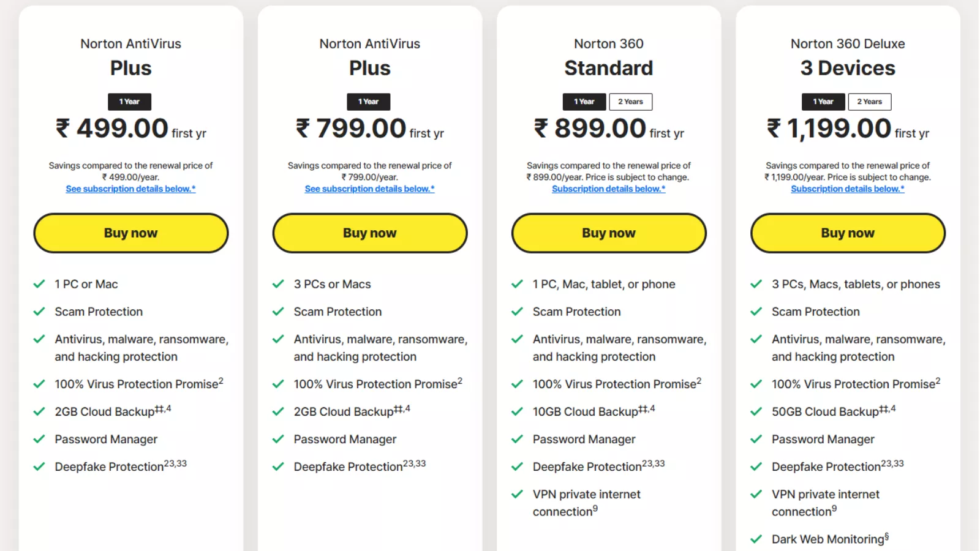Click the checkmark beside 1 PC or Mac
The width and height of the screenshot is (980, 551).
tap(39, 283)
